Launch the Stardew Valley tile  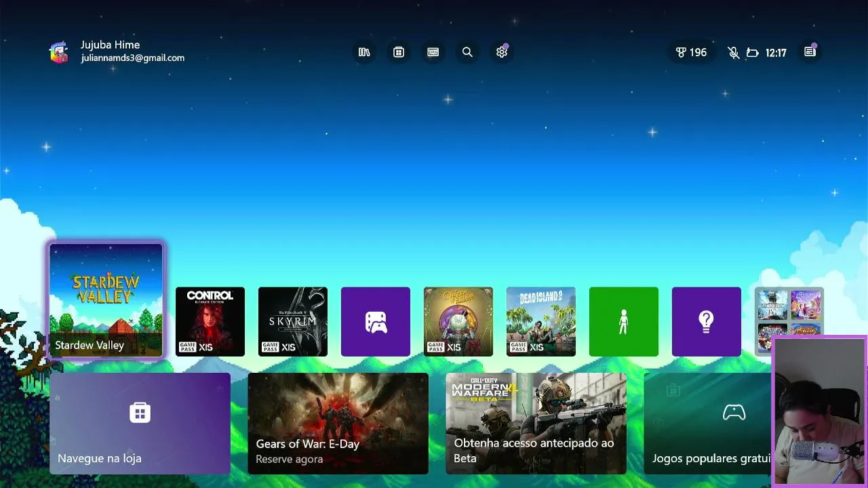pos(106,300)
